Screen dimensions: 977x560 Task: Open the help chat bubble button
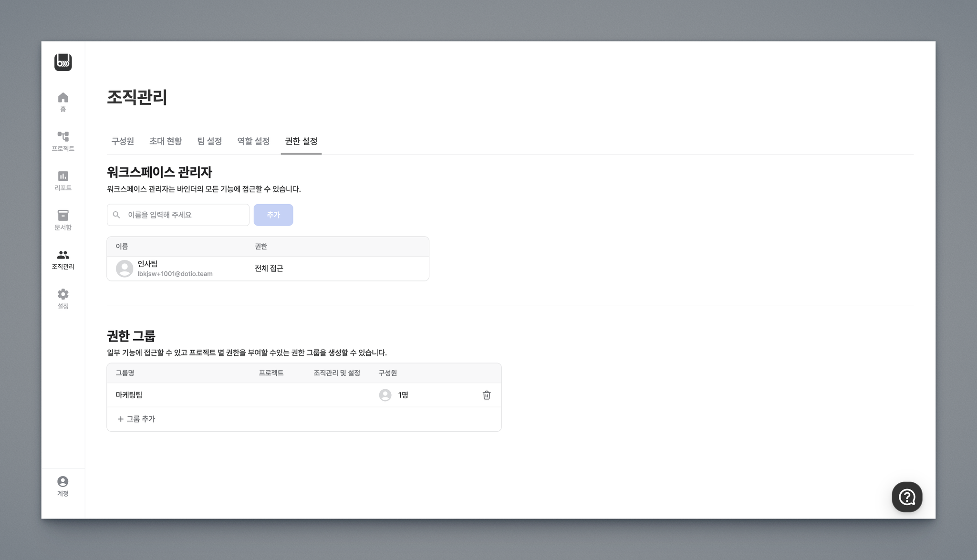pos(907,497)
